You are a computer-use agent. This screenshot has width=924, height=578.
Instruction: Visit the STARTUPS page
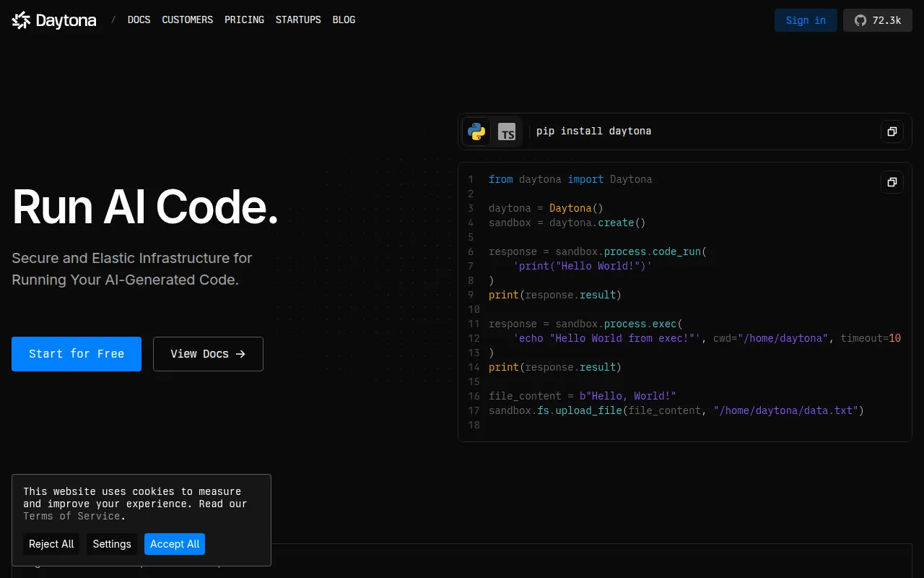tap(298, 20)
